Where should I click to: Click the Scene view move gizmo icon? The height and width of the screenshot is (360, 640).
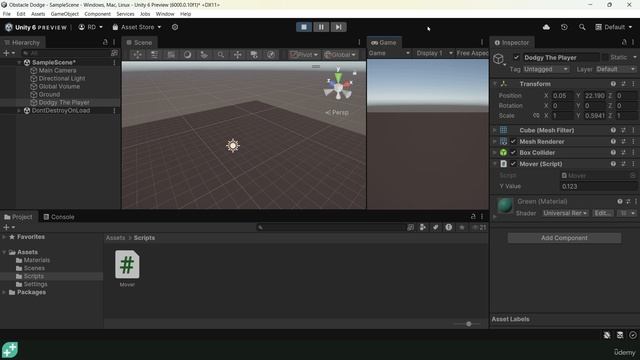click(x=237, y=55)
